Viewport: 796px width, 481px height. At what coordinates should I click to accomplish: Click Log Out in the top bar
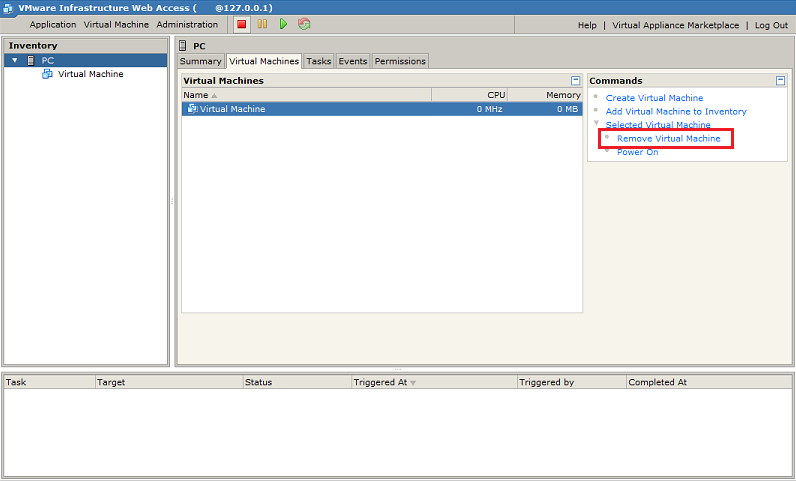(771, 25)
